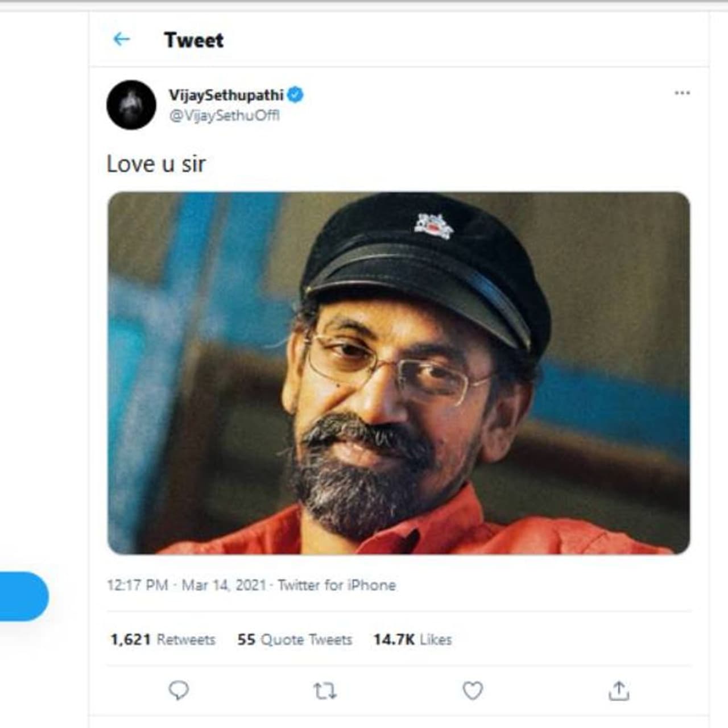Open the more options menu on the tweet
The height and width of the screenshot is (728, 728).
coord(683,93)
